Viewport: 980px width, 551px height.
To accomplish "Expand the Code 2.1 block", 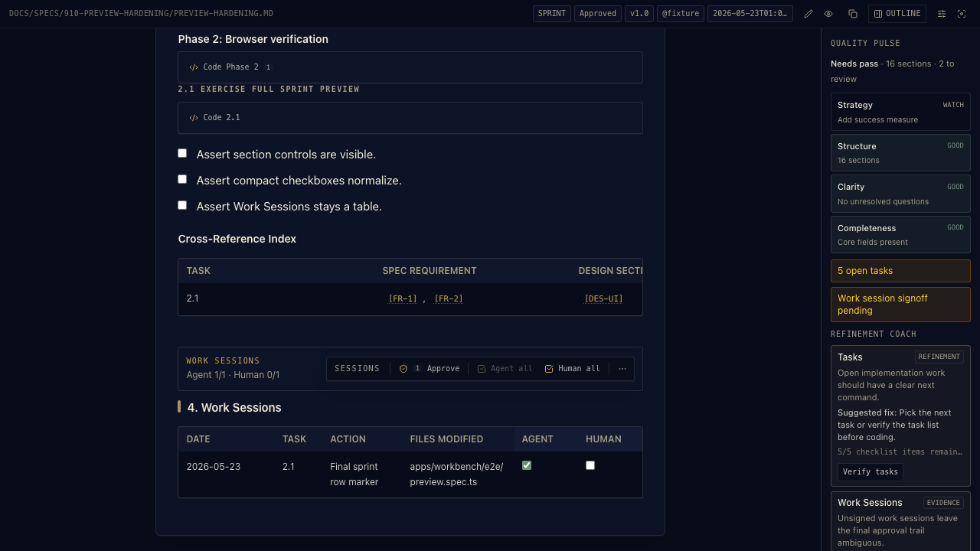I will click(x=410, y=118).
